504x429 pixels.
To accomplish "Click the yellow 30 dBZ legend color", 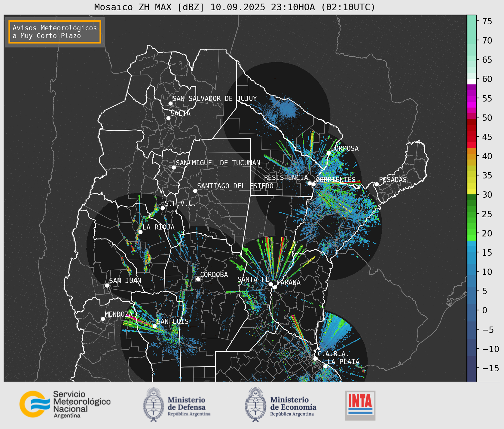I will 472,191.
